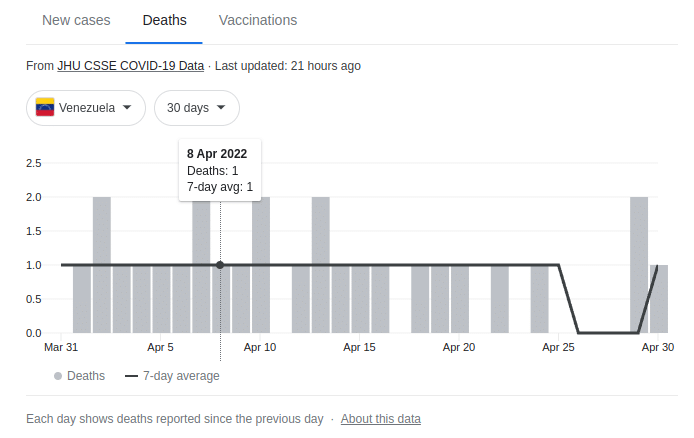Viewport: 694px width, 438px height.
Task: Click the gray Deaths legend dot
Action: 59,376
